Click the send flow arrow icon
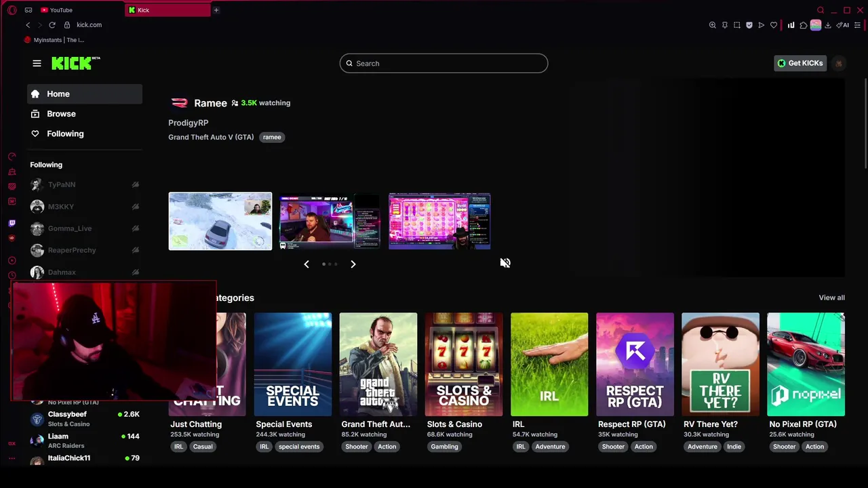 tap(761, 25)
